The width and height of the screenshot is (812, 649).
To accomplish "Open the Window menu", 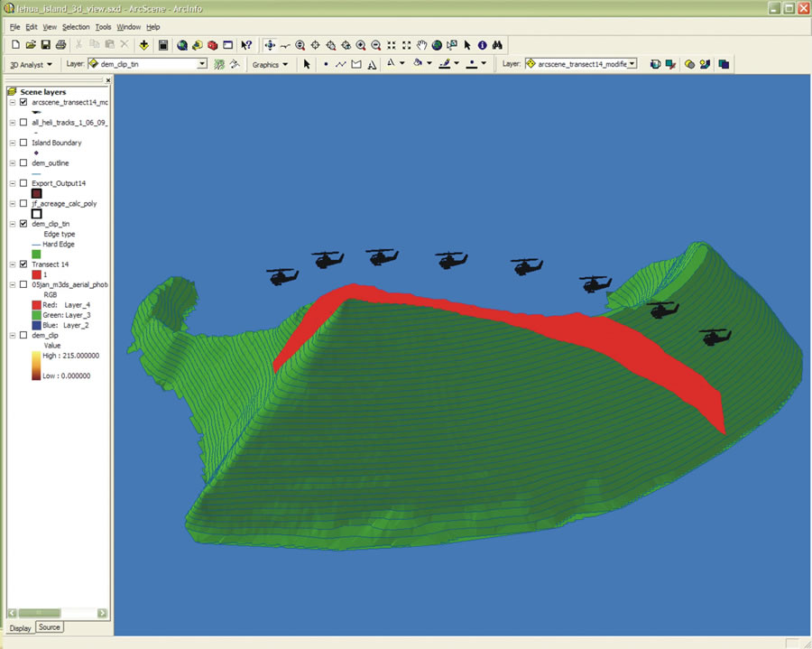I will (x=128, y=27).
